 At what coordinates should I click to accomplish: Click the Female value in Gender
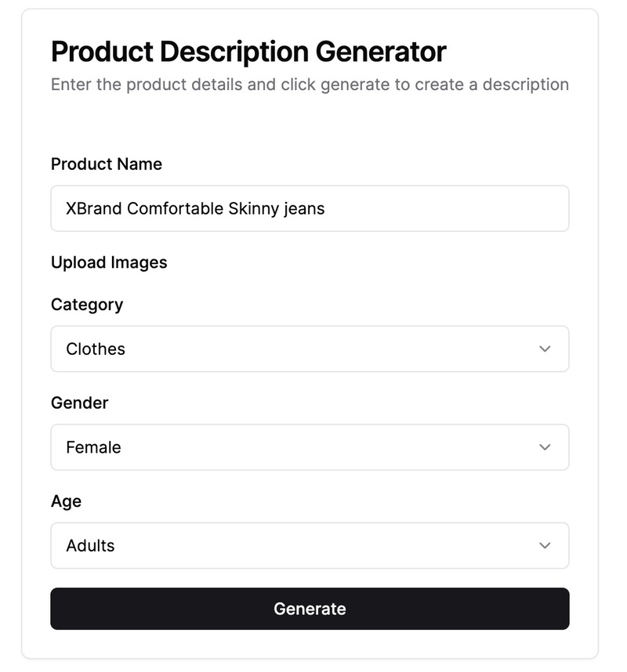92,447
